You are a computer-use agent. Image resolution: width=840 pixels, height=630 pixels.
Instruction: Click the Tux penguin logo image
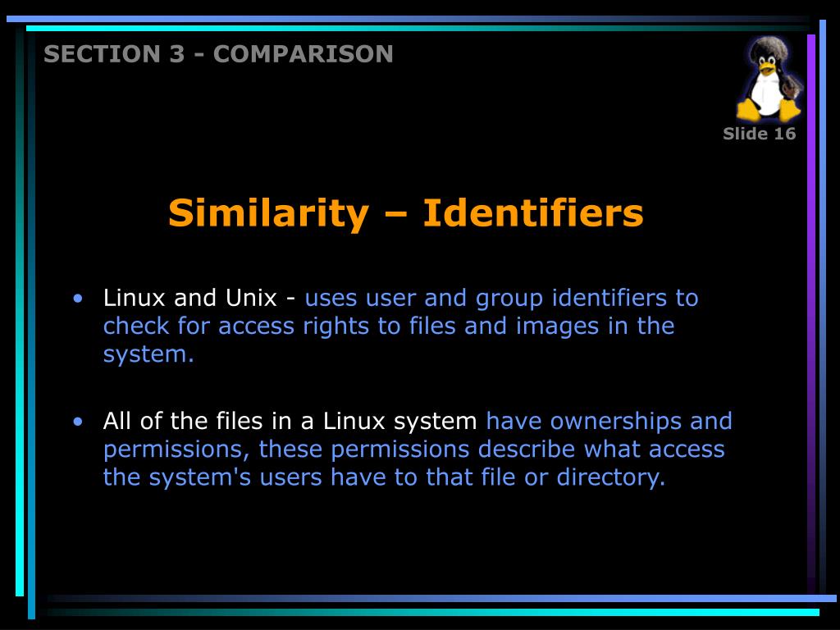click(769, 79)
